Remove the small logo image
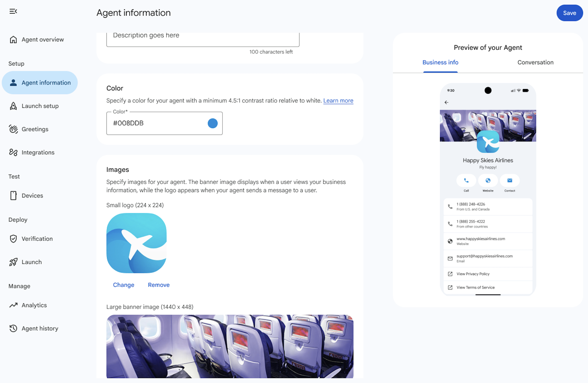Image resolution: width=588 pixels, height=383 pixels. click(158, 285)
